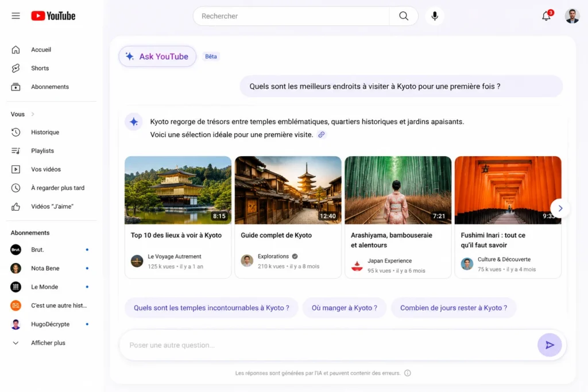Select suggestion Où manger à Kyoto

345,308
